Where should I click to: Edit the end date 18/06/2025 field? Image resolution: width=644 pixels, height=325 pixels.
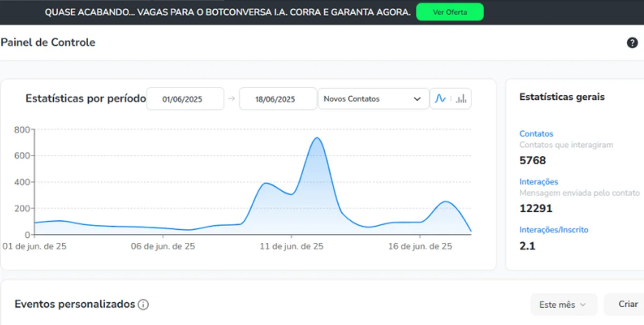(x=278, y=99)
